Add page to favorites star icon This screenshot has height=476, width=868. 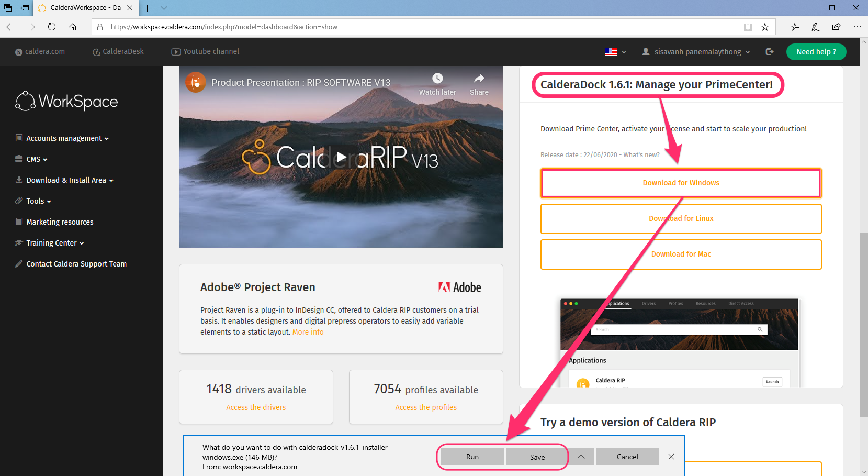pos(765,27)
